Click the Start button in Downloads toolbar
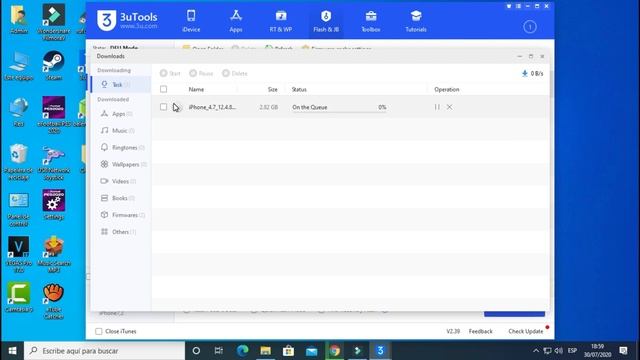The height and width of the screenshot is (360, 640). (170, 73)
